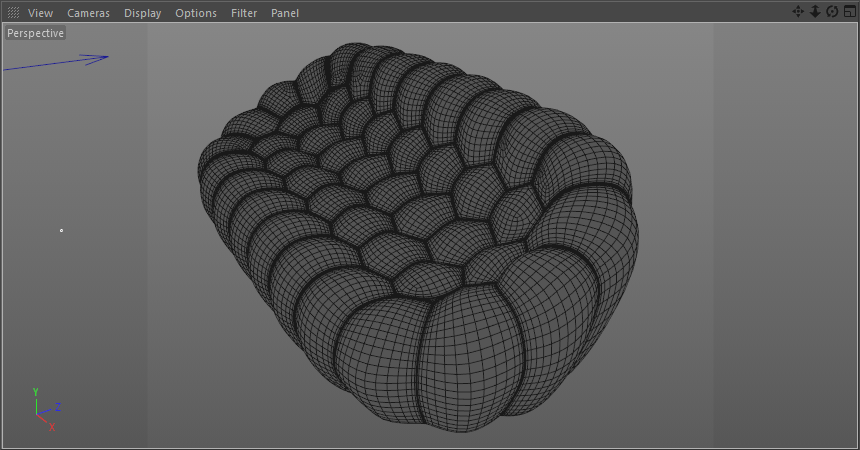Click the Perspective viewport label

[35, 33]
